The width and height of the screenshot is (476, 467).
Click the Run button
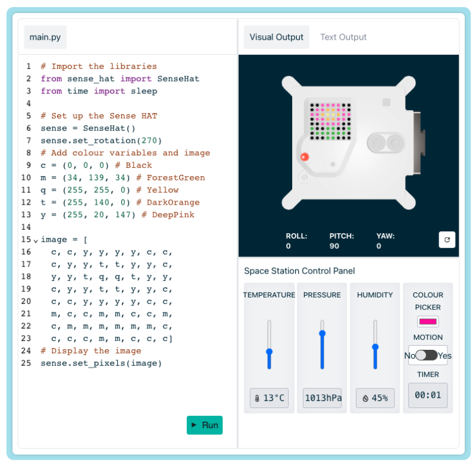click(x=205, y=425)
